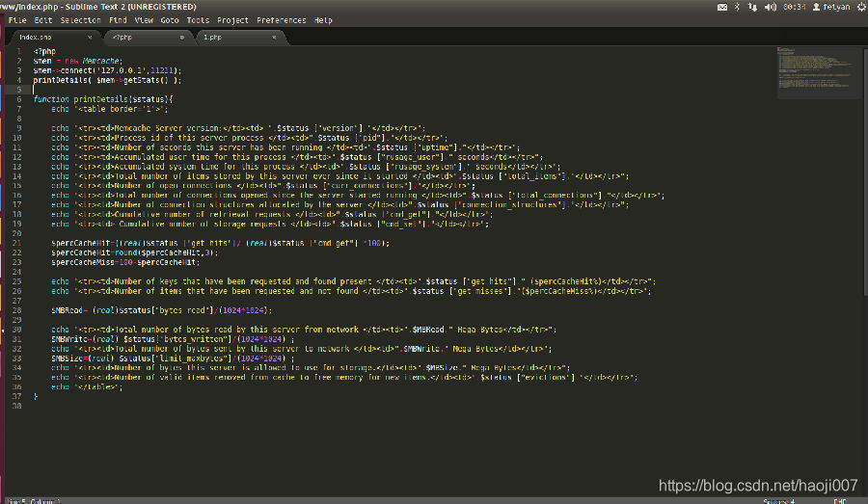Click the echo '</table>' line
Viewport: 868px width, 504px height.
[87, 386]
